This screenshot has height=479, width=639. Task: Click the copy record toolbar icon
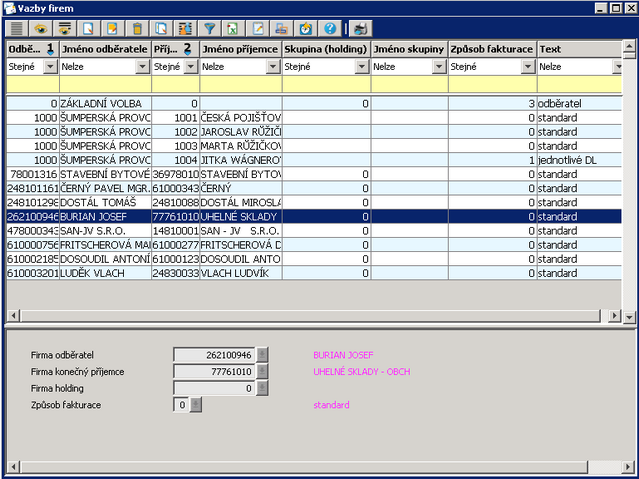pyautogui.click(x=161, y=28)
